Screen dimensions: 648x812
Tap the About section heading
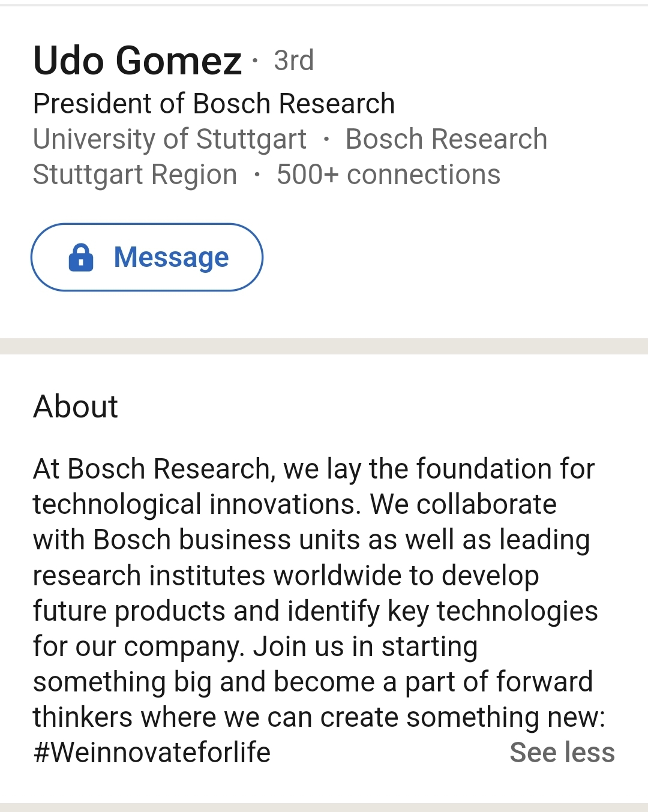76,406
